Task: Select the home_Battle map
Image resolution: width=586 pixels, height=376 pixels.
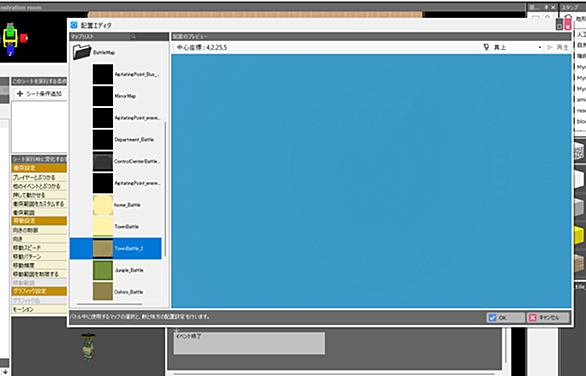Action: pos(116,205)
